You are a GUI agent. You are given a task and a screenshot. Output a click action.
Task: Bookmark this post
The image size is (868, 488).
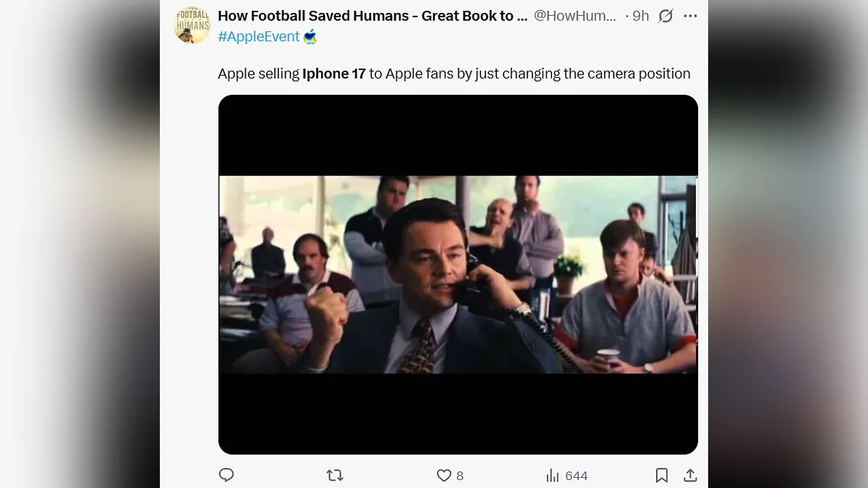(661, 475)
